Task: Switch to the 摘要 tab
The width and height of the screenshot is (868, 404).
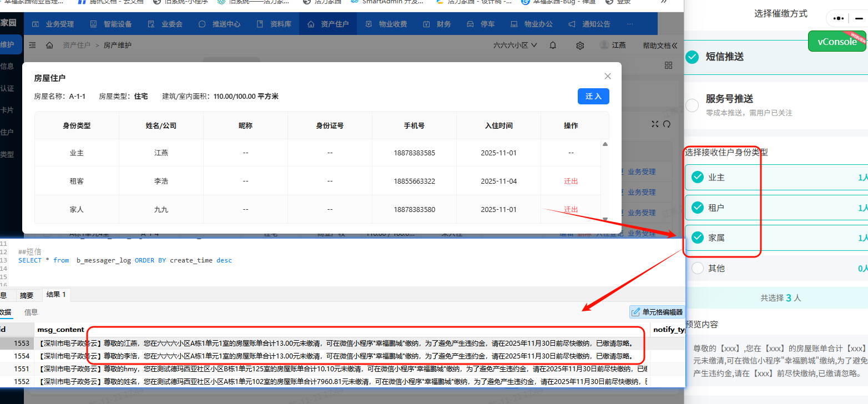Action: (27, 295)
